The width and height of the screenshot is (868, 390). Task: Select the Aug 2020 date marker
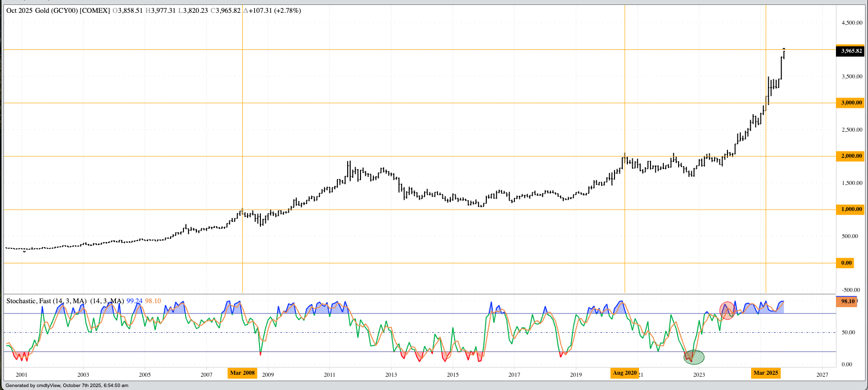[624, 373]
